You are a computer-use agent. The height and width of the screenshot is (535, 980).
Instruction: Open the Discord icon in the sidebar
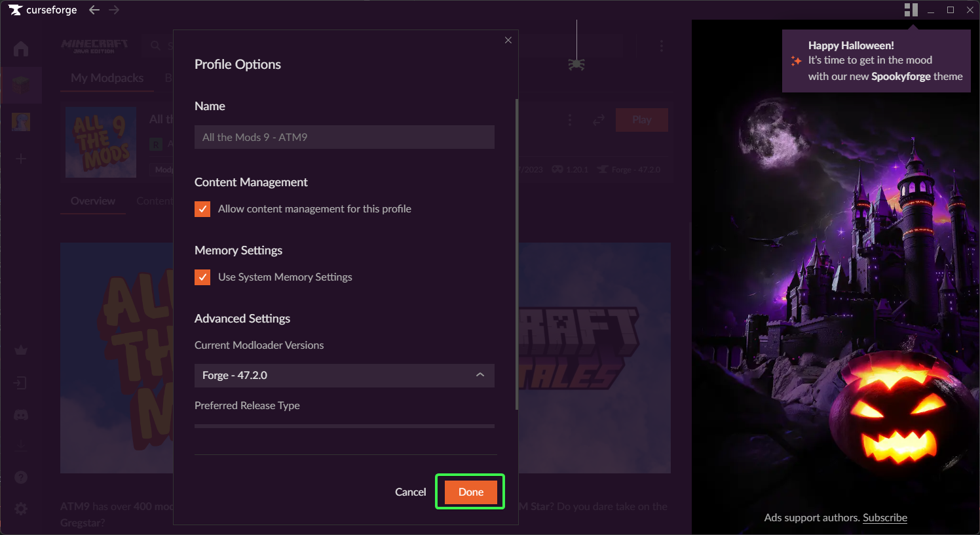pyautogui.click(x=21, y=415)
